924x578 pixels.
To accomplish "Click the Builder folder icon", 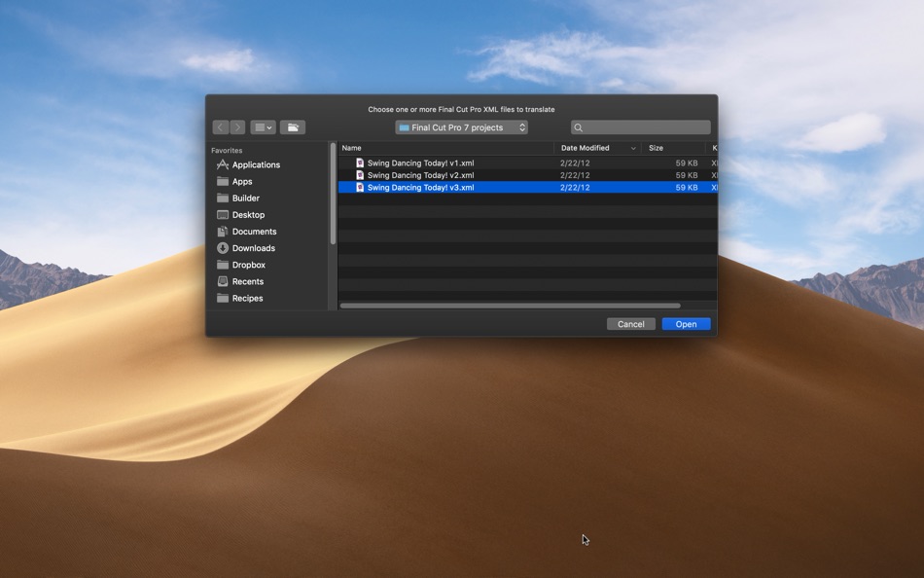I will pyautogui.click(x=223, y=198).
